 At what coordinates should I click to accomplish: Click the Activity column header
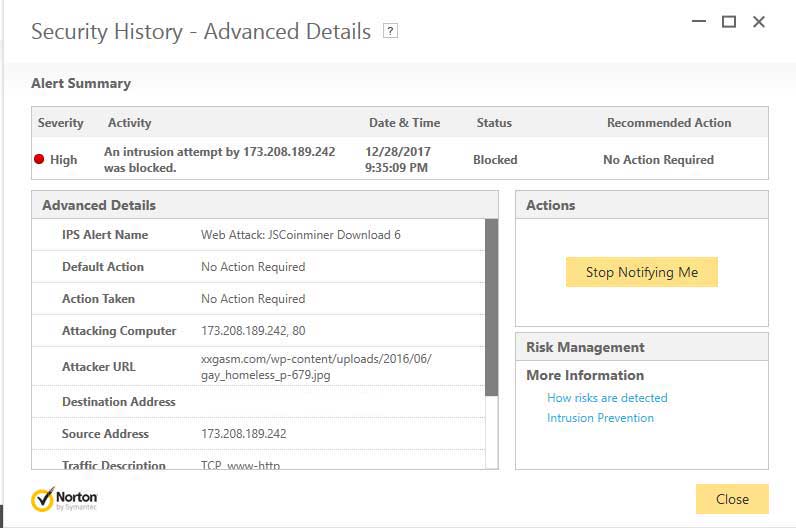(129, 123)
